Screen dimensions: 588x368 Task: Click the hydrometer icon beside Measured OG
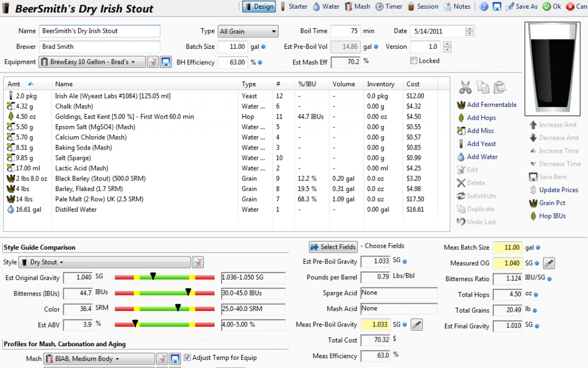[548, 263]
